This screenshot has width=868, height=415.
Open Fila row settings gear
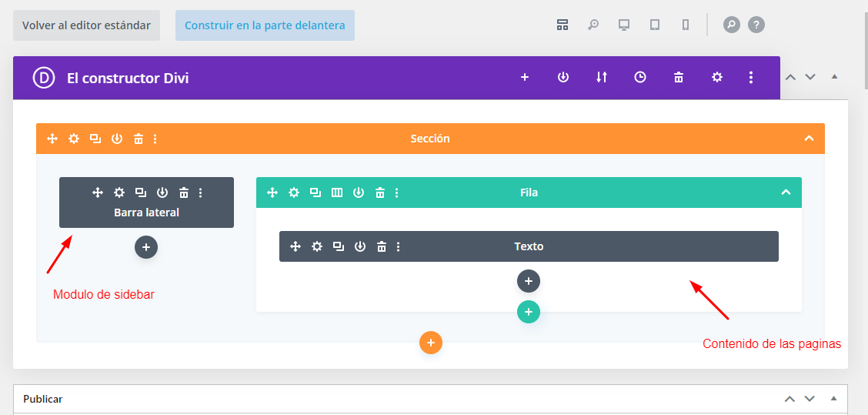294,192
